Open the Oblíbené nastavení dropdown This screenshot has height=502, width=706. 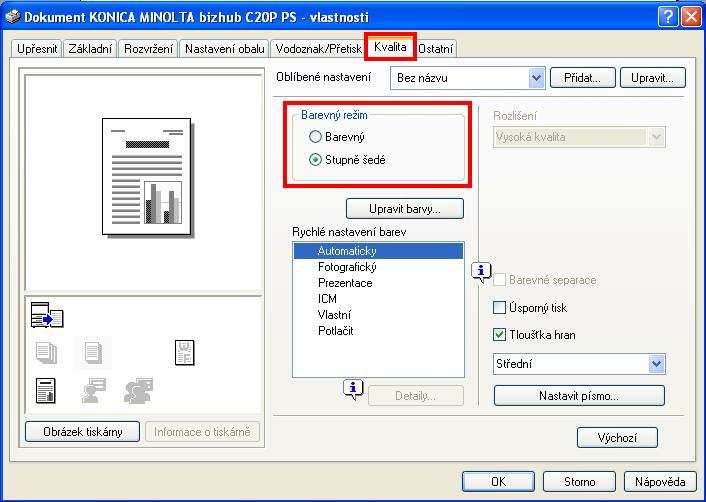click(x=467, y=78)
